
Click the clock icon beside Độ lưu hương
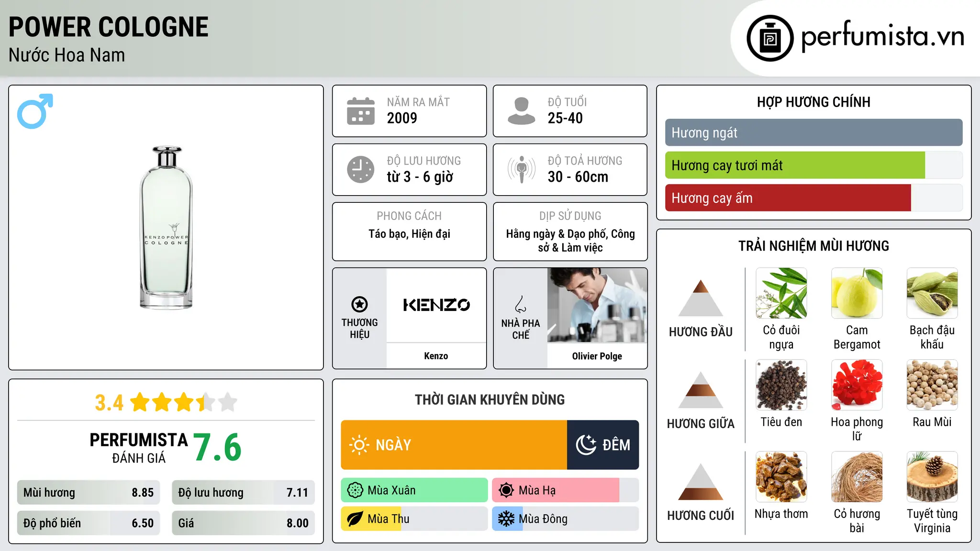(x=361, y=169)
